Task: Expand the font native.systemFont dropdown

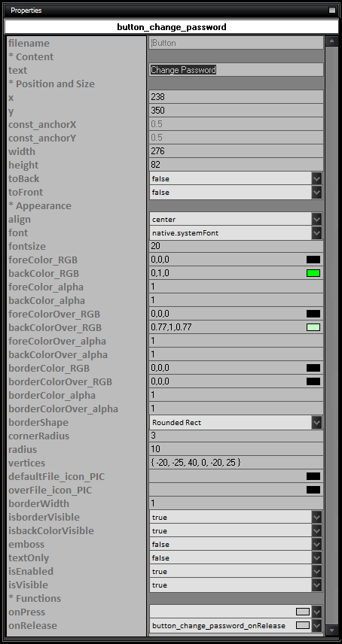Action: coord(236,233)
